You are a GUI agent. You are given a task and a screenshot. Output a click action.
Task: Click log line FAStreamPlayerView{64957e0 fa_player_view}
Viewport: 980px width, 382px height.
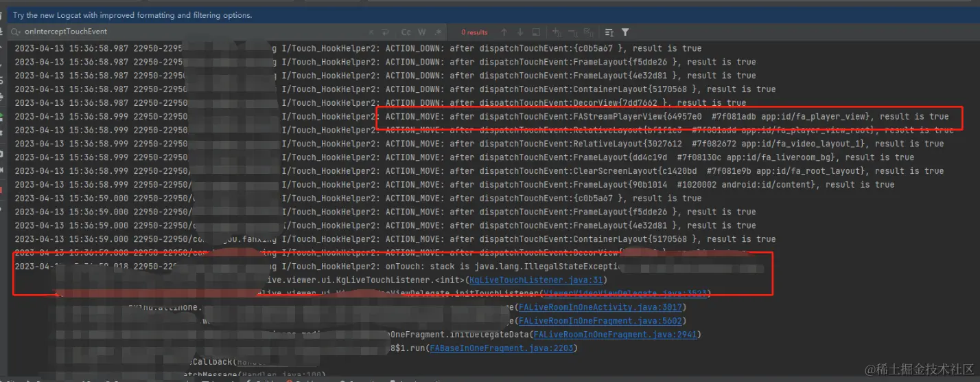coord(481,117)
